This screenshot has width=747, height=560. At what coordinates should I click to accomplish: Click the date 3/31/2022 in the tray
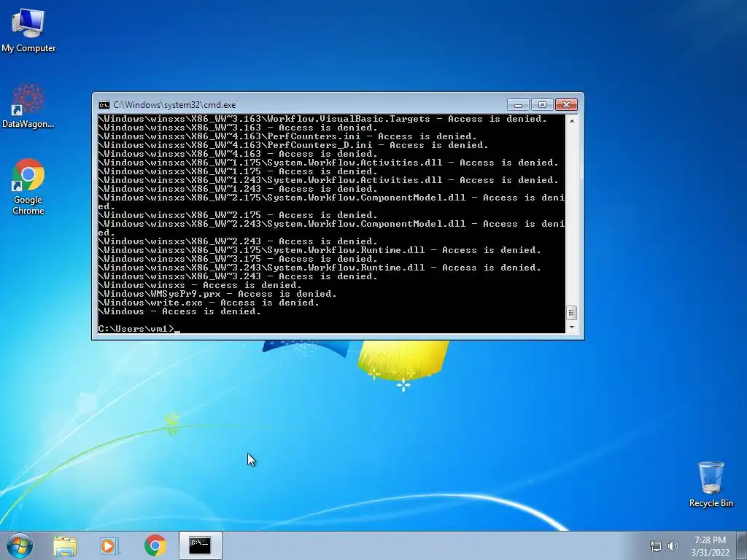pos(710,553)
